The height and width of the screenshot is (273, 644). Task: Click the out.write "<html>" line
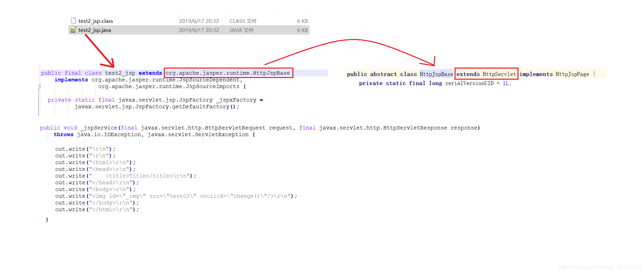[x=95, y=162]
